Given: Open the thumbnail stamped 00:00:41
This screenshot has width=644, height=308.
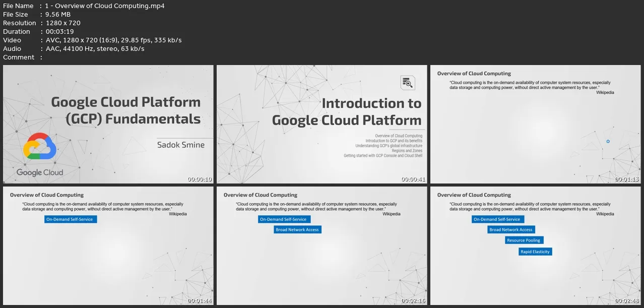Looking at the screenshot, I should coord(321,124).
